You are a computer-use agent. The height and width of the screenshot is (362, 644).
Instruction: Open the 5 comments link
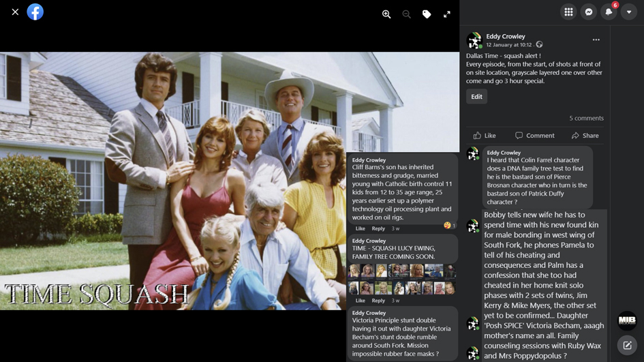586,118
